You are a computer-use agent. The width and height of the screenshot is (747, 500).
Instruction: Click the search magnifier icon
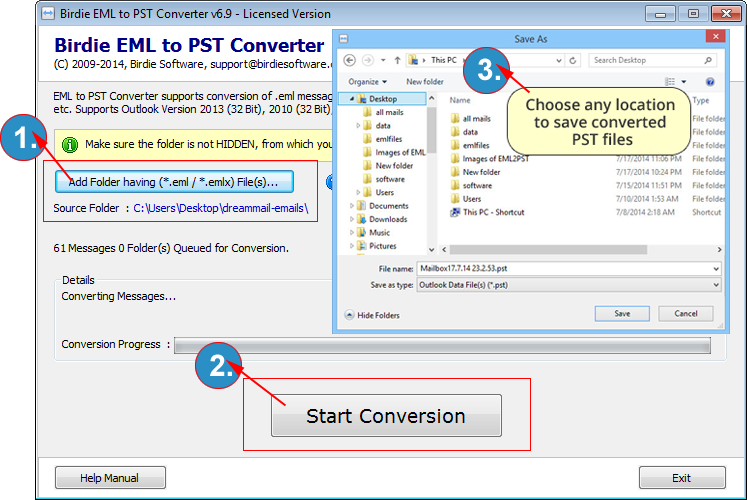708,60
